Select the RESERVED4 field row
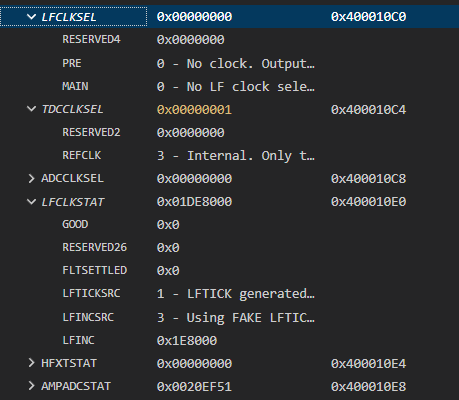This screenshot has height=400, width=459. (229, 40)
